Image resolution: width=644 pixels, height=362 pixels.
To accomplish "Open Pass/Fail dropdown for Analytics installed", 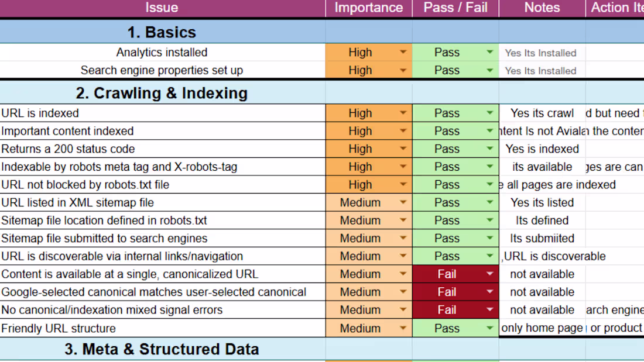I will 489,53.
